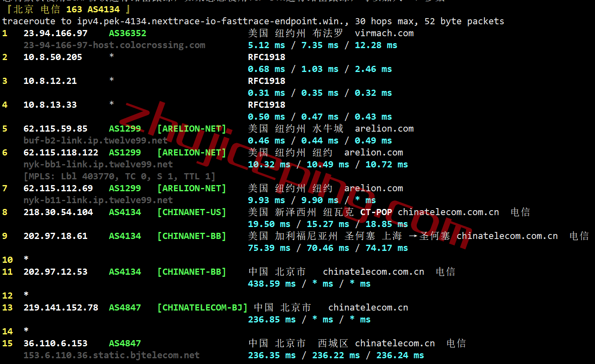This screenshot has height=364, width=595.
Task: Click the 23-94-166-97-host.colocrossing.com reverse DNS
Action: click(x=114, y=45)
